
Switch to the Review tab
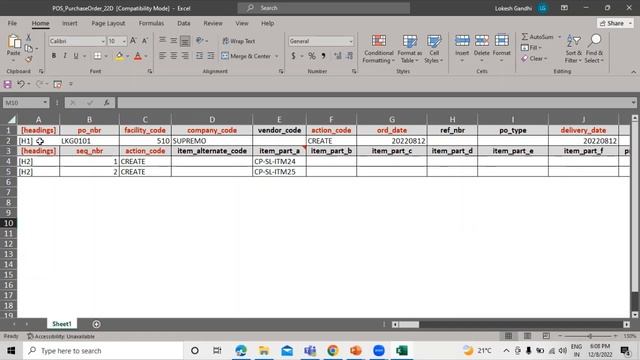(213, 23)
